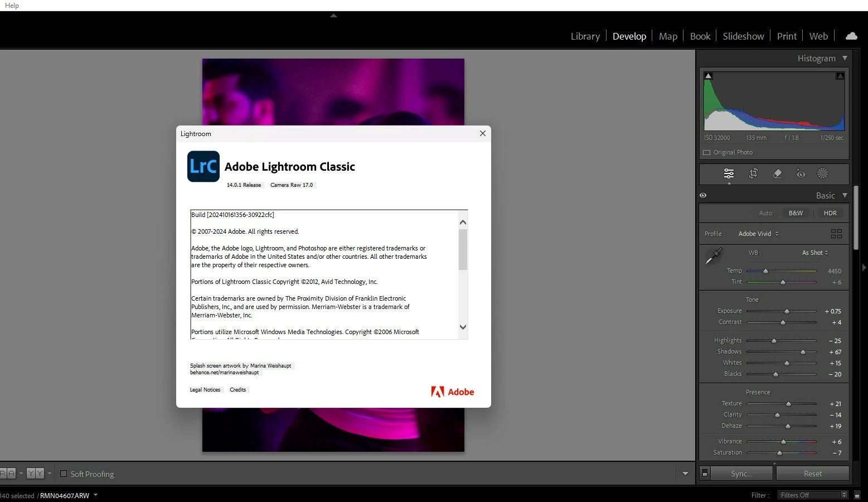Toggle highlight clipping indicator in histogram
868x502 pixels.
(840, 75)
